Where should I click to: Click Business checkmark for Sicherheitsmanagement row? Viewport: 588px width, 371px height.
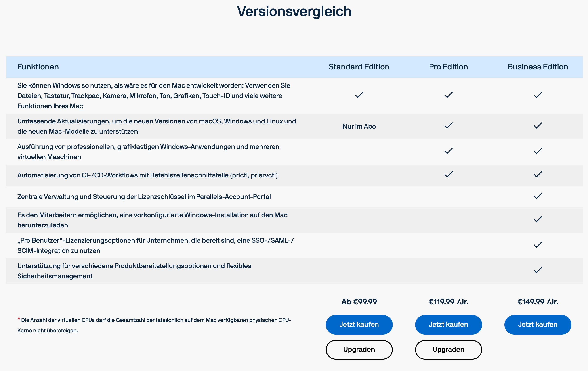[538, 270]
